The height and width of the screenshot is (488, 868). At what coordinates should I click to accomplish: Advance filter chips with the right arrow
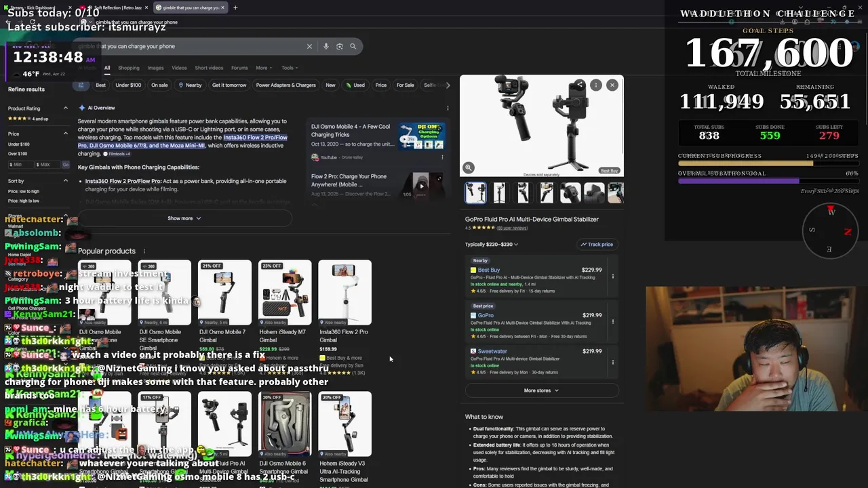point(448,85)
